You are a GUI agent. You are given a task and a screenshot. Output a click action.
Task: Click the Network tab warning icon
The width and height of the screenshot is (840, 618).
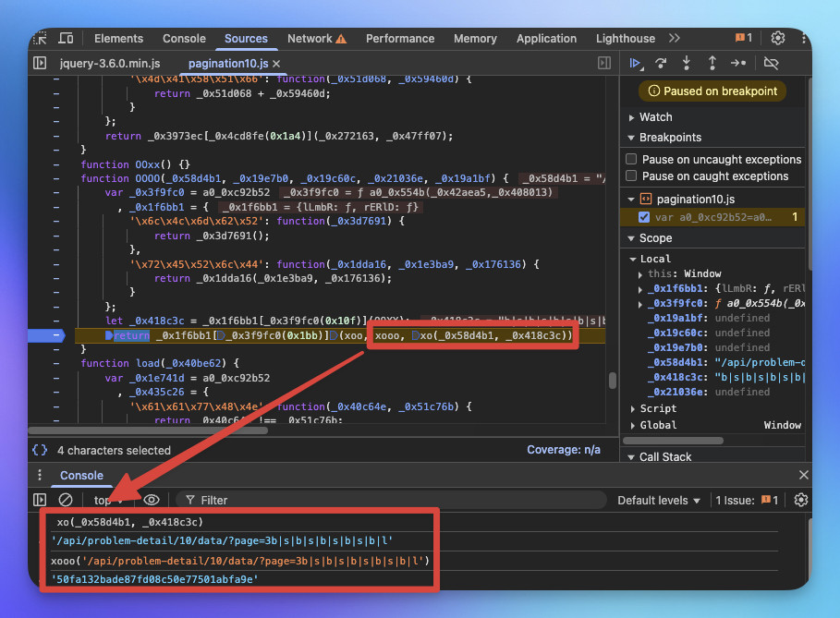341,39
